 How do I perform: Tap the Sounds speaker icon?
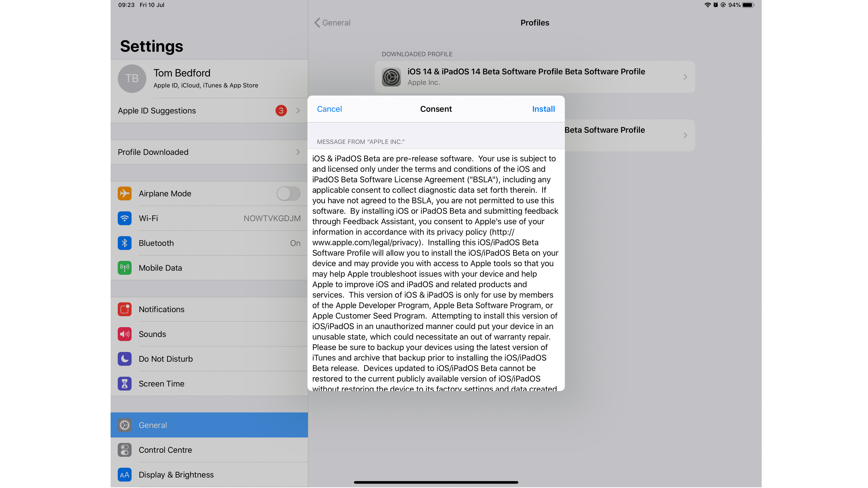pos(124,334)
